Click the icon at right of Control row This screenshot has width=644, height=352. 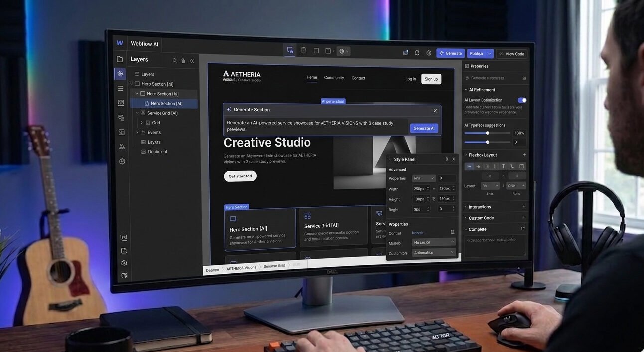pyautogui.click(x=453, y=232)
